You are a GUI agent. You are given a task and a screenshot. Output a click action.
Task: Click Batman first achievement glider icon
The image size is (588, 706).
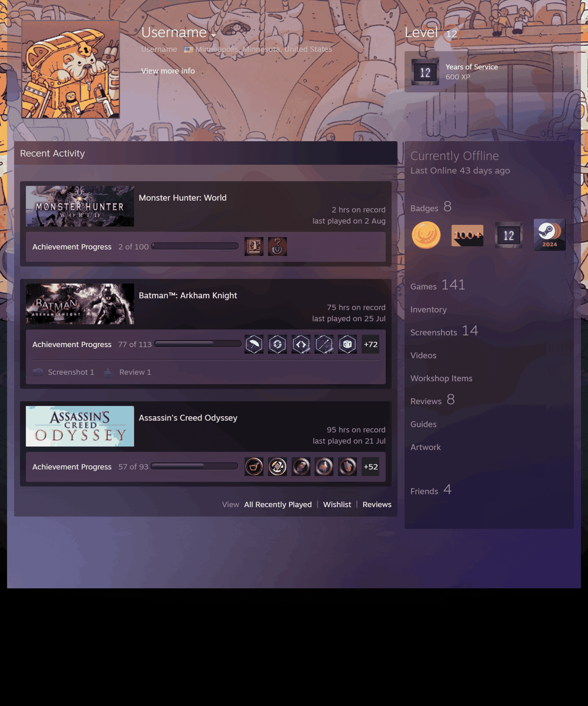254,344
